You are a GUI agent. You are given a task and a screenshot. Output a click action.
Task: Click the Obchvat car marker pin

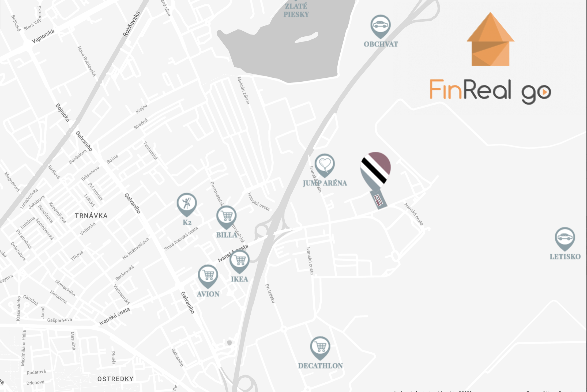[x=380, y=26]
